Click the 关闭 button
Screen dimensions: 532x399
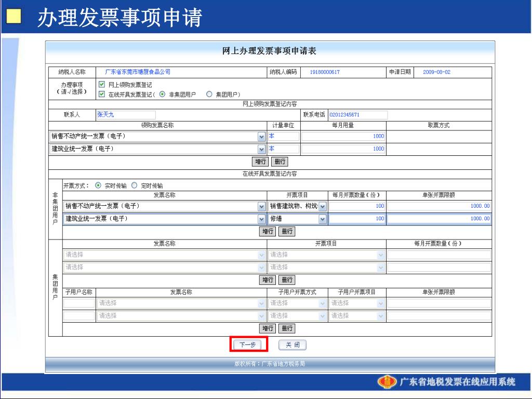click(x=292, y=345)
